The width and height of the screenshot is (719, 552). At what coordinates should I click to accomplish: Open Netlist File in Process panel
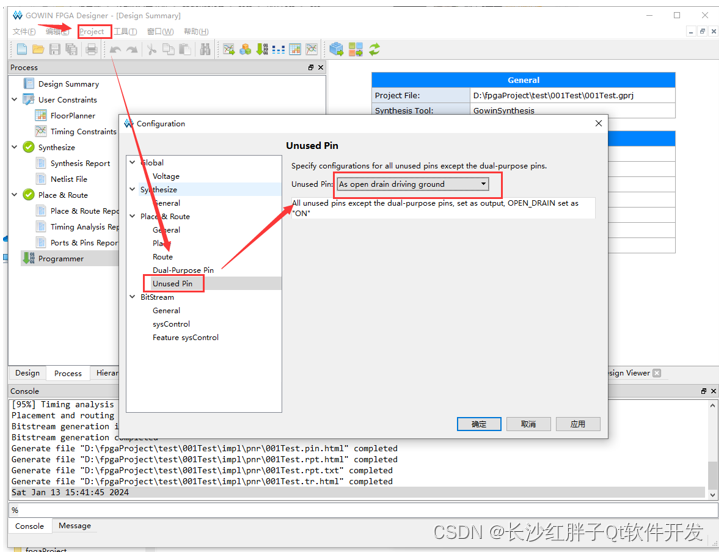pyautogui.click(x=68, y=179)
